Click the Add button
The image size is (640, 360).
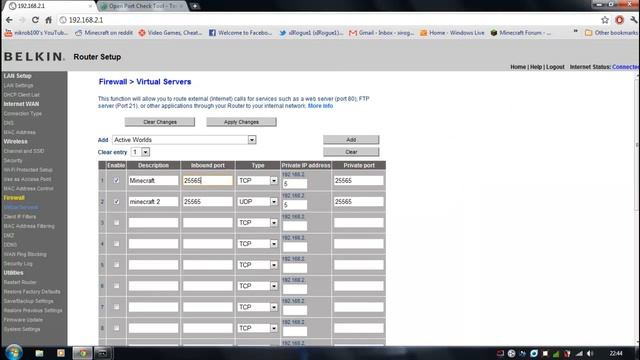(351, 140)
